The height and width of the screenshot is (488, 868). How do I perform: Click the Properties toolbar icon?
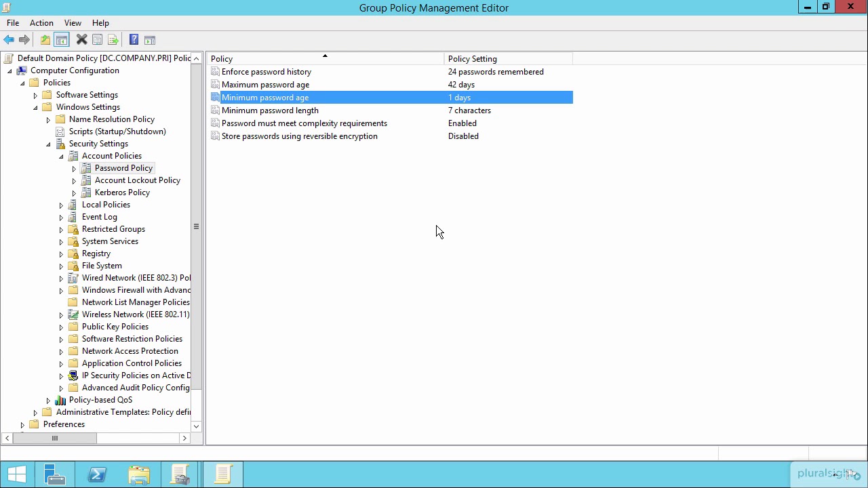pyautogui.click(x=97, y=40)
